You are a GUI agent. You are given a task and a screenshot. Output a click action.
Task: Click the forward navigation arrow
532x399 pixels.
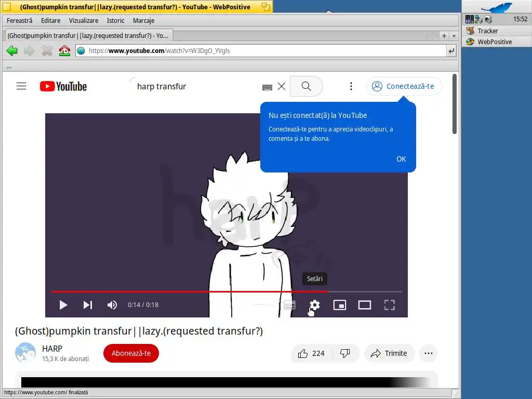(29, 51)
